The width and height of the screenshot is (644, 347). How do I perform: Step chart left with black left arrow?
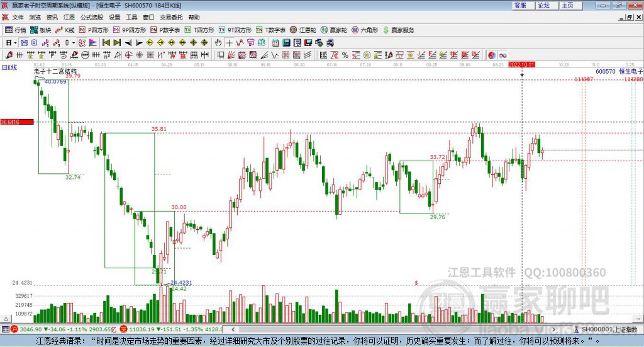click(x=128, y=43)
